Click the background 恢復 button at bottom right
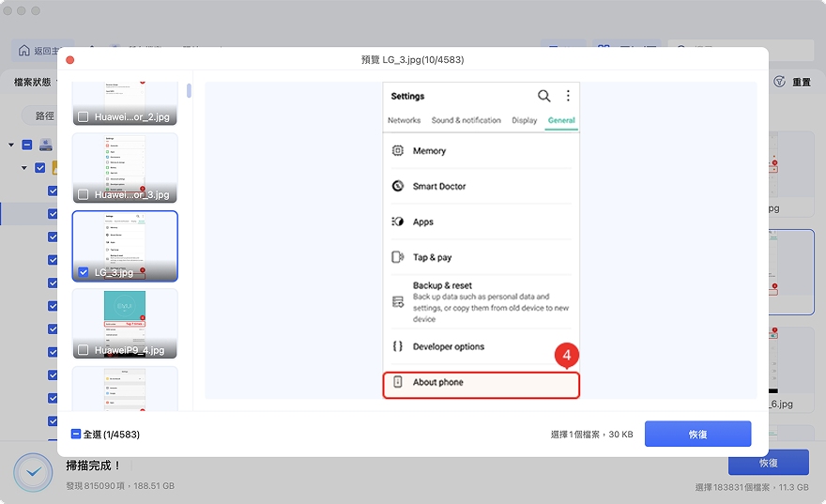 click(768, 463)
